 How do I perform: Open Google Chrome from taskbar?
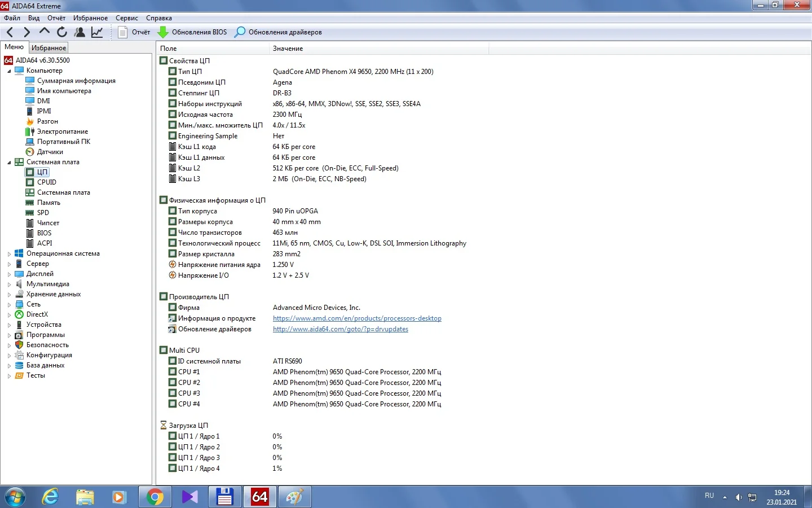click(x=155, y=497)
